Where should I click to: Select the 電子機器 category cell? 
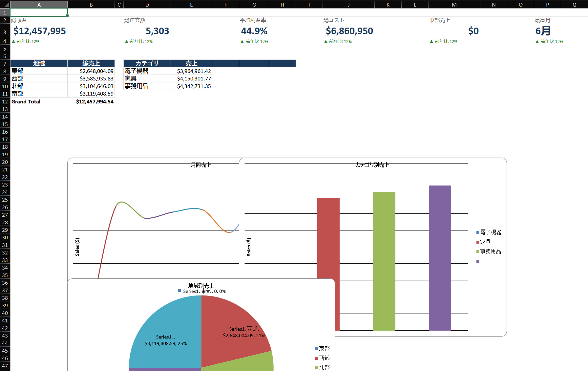point(147,71)
